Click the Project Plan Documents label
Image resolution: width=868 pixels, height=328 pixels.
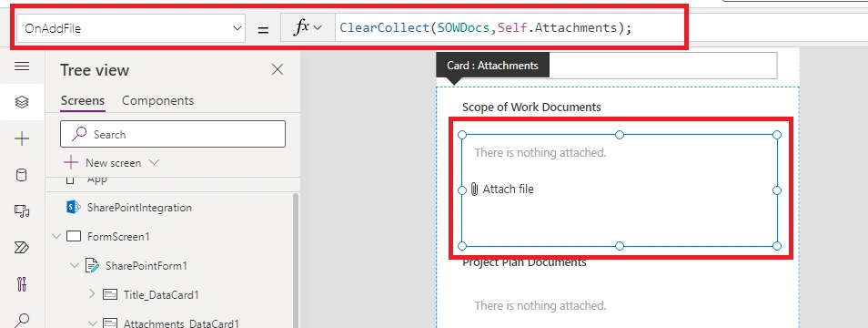[524, 262]
